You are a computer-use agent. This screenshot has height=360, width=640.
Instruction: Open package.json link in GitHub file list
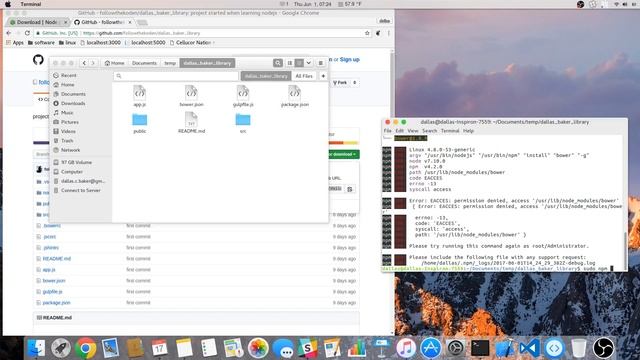click(56, 303)
